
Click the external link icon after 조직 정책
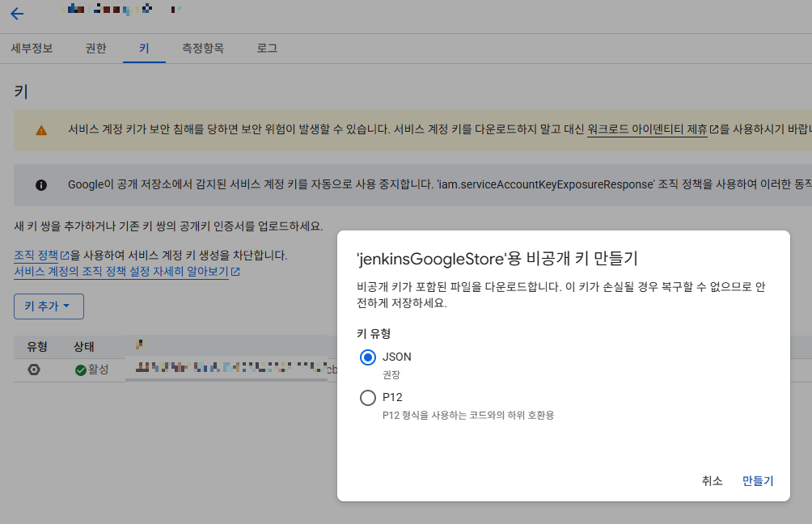point(64,256)
